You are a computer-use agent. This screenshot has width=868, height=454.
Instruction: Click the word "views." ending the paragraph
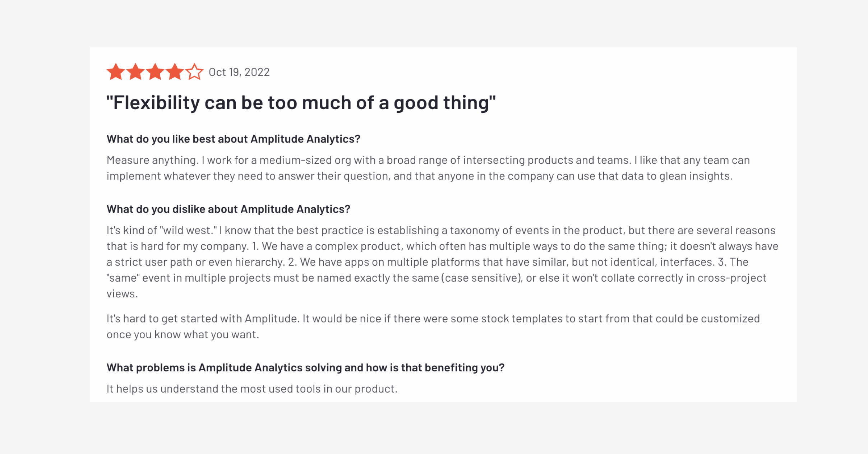click(122, 294)
